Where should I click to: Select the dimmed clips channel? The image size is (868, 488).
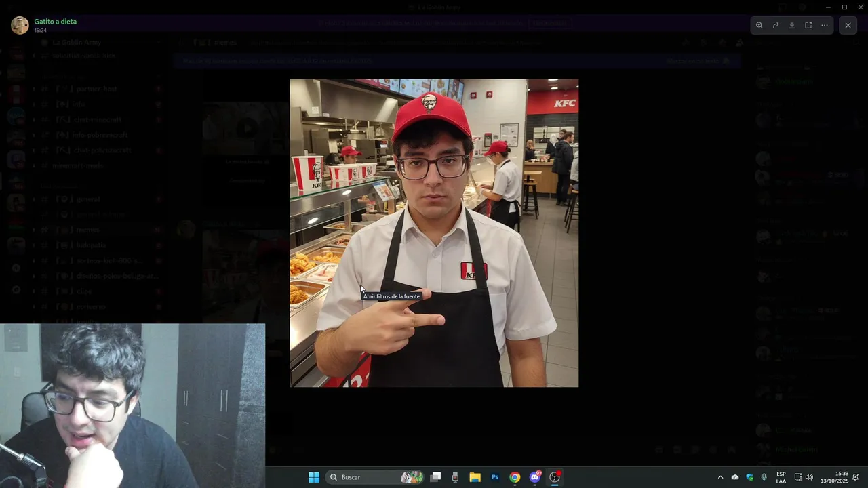[x=84, y=291]
